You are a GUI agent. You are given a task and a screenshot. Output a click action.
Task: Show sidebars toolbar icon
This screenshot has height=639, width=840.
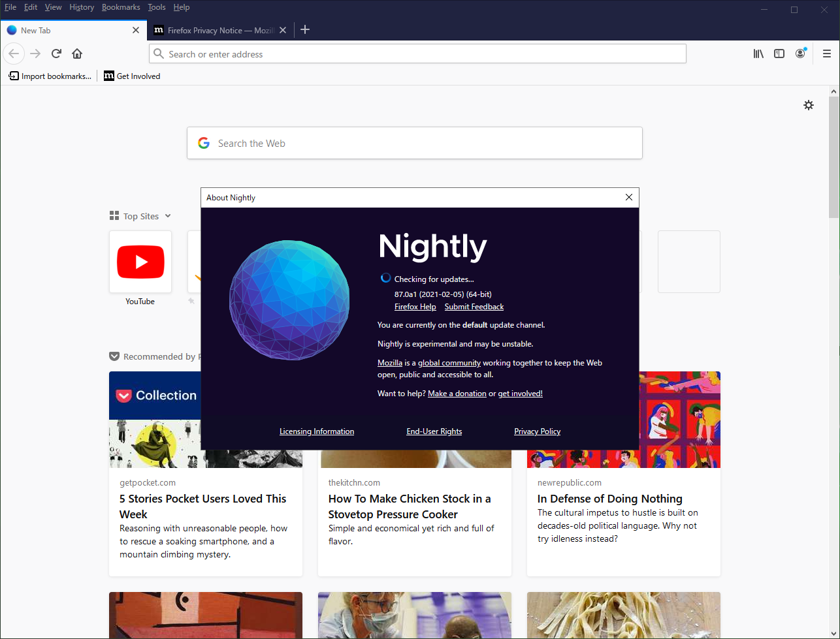[x=779, y=54]
